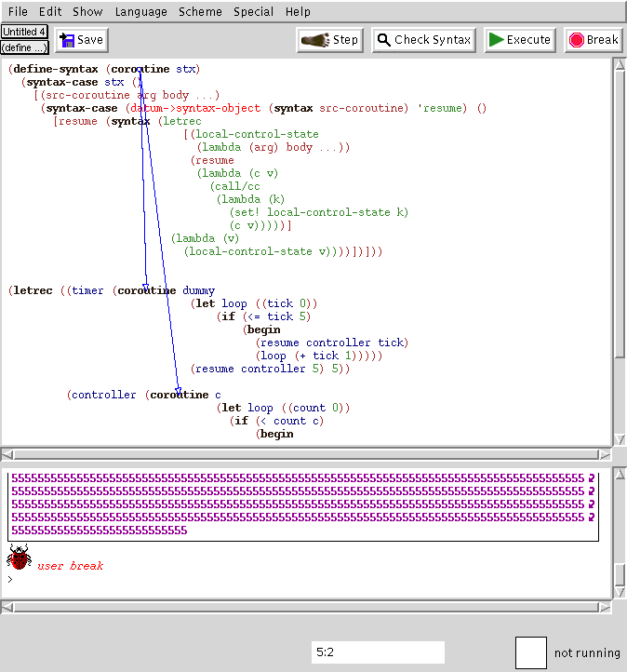Viewport: 627px width, 672px height.
Task: Open the Show menu
Action: point(87,12)
